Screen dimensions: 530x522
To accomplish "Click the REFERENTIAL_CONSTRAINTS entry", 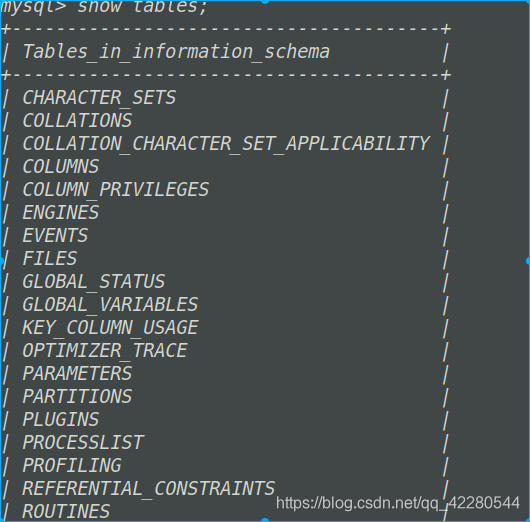I will coord(149,489).
